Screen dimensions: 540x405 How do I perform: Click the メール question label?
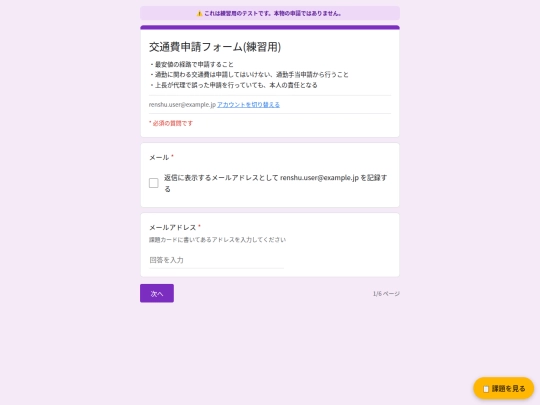[x=159, y=157]
